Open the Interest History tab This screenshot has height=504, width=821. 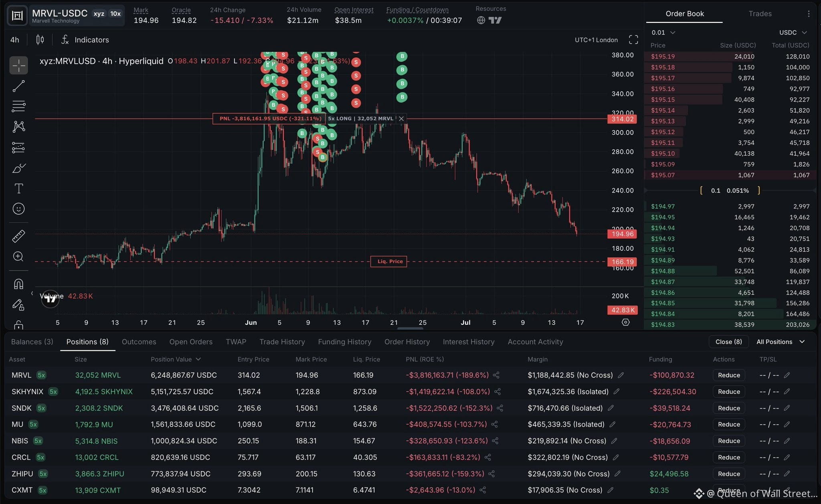(469, 342)
